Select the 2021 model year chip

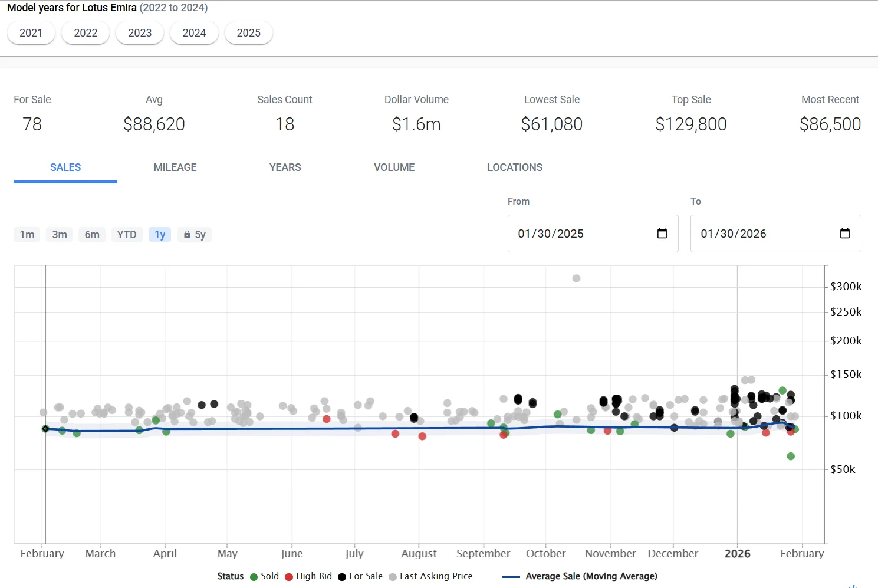click(31, 33)
